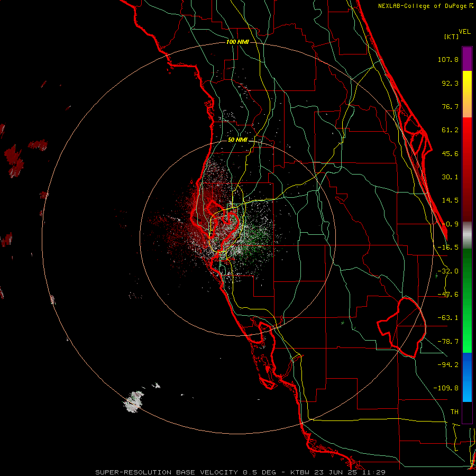The width and height of the screenshot is (476, 476).
Task: Click the 100 NMI range ring label
Action: [237, 42]
